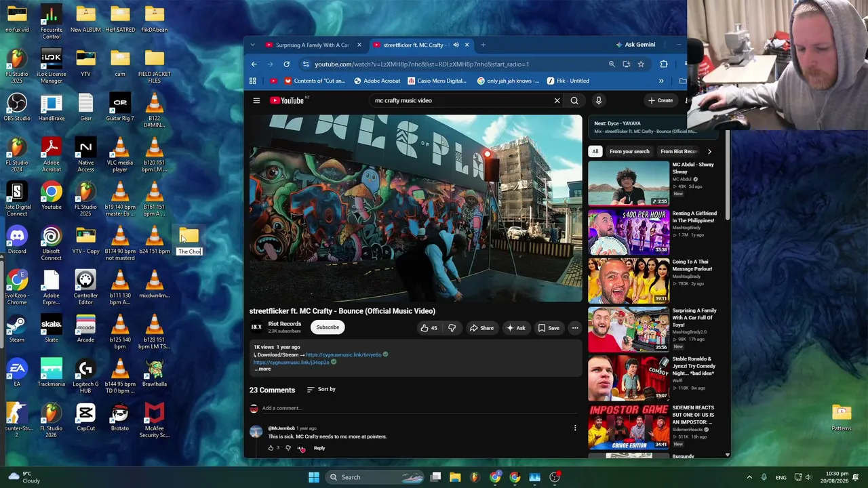Select the VLC media player desktop icon
This screenshot has width=868, height=488.
pyautogui.click(x=120, y=152)
